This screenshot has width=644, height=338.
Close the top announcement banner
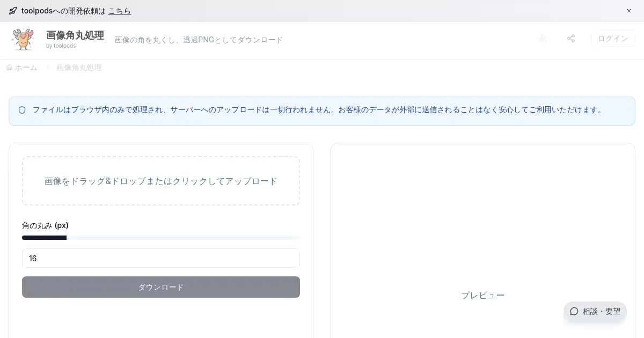click(x=629, y=11)
